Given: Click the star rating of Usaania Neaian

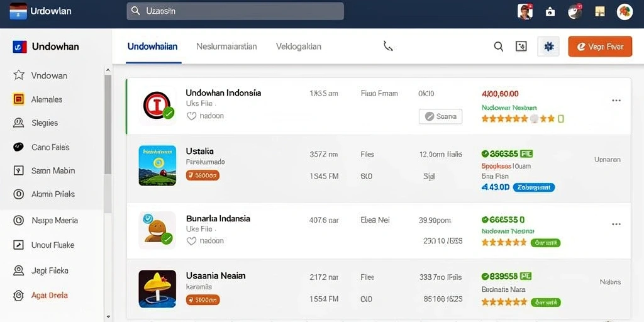Looking at the screenshot, I should [504, 303].
